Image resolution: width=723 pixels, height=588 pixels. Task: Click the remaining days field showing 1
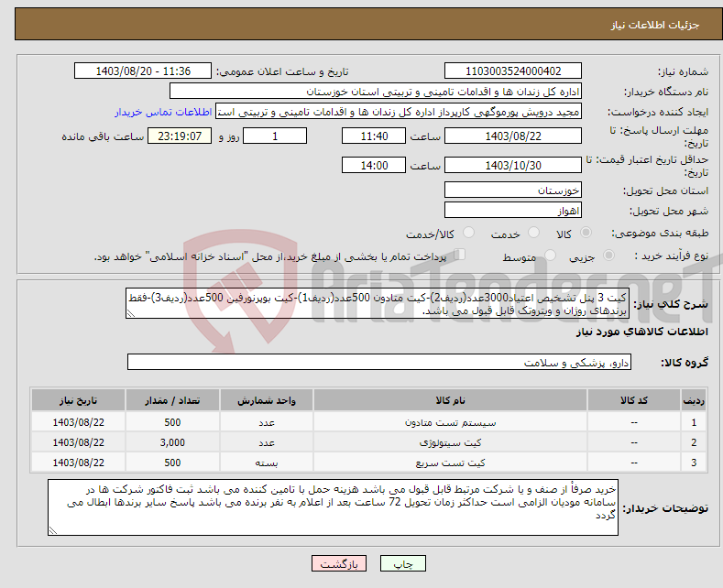pyautogui.click(x=275, y=136)
